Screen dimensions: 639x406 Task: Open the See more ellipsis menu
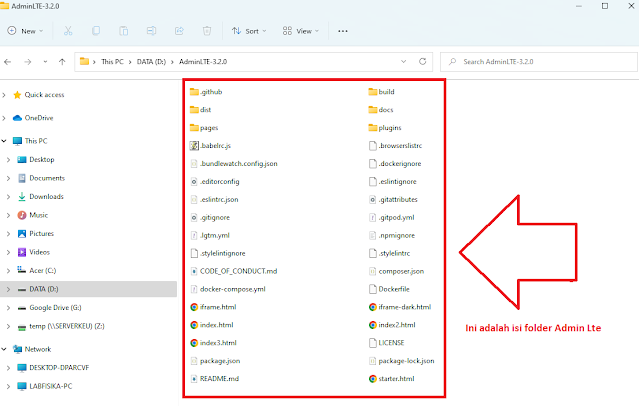343,31
